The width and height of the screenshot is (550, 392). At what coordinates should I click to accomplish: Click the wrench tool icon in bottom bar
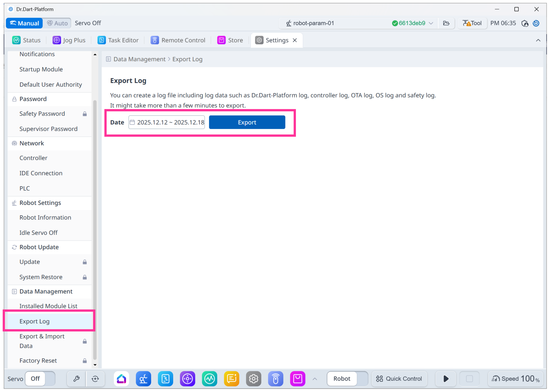[76, 378]
